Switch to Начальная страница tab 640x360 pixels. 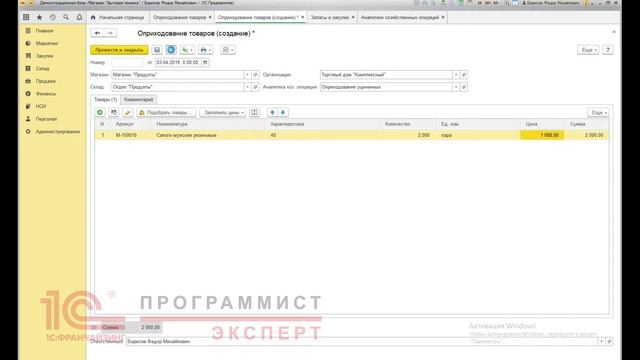coord(118,17)
